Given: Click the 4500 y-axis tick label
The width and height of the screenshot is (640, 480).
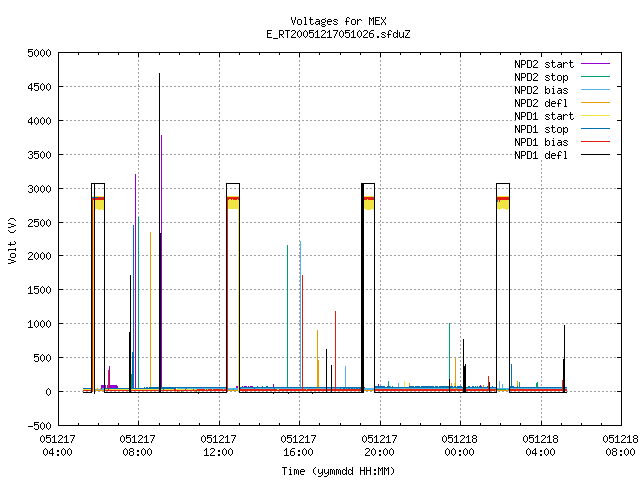Looking at the screenshot, I should pos(39,87).
